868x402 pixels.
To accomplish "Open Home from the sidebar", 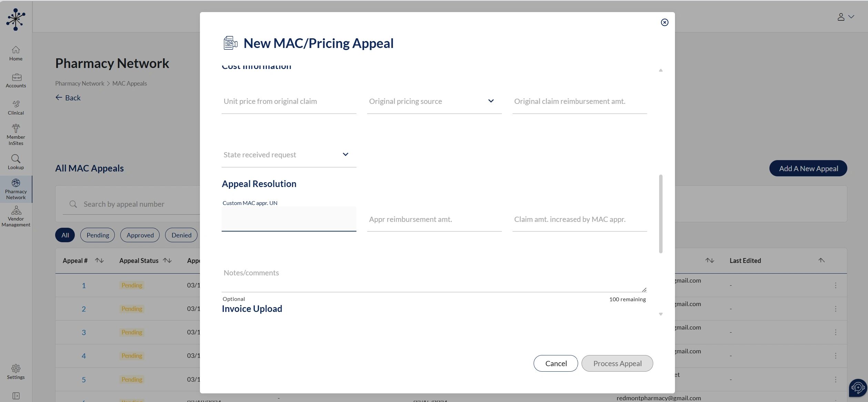I will point(16,53).
